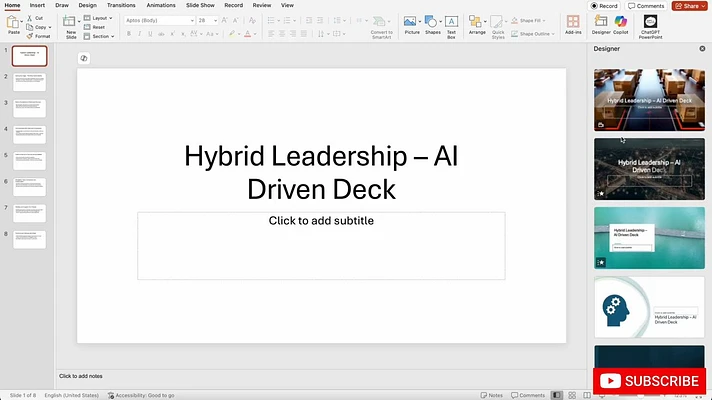The width and height of the screenshot is (712, 400).
Task: Increase the list indent level
Action: pyautogui.click(x=320, y=20)
